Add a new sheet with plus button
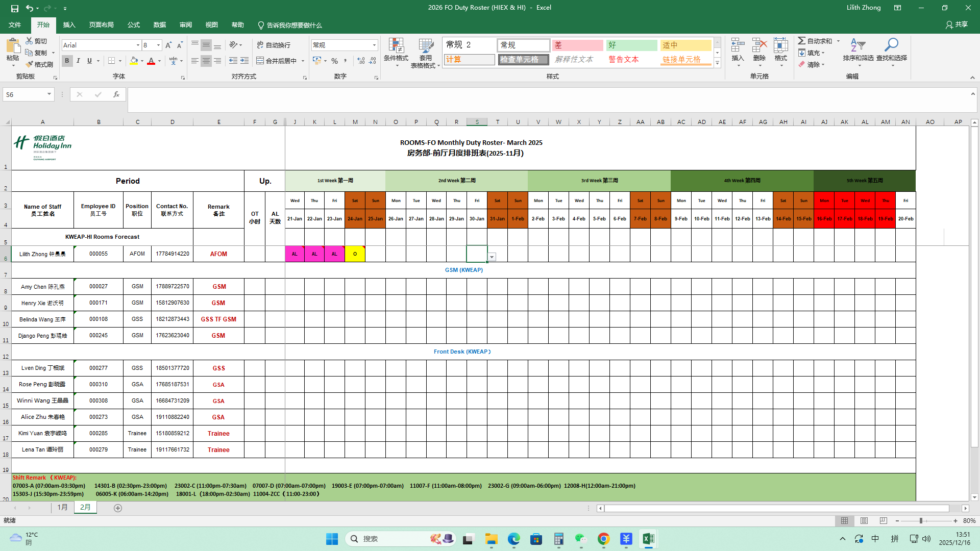Image resolution: width=980 pixels, height=551 pixels. click(x=118, y=508)
